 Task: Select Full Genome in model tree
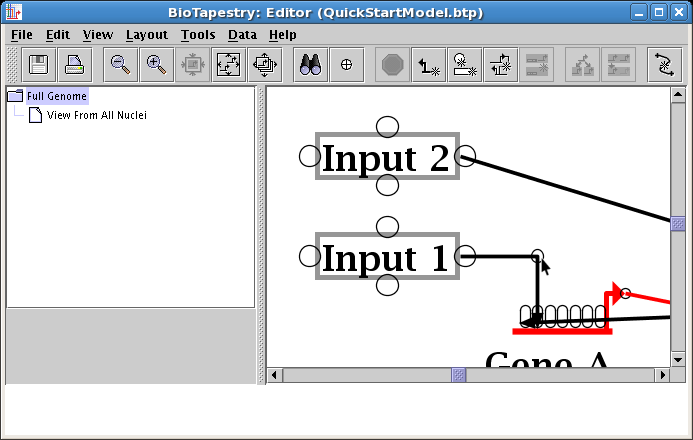[x=56, y=96]
